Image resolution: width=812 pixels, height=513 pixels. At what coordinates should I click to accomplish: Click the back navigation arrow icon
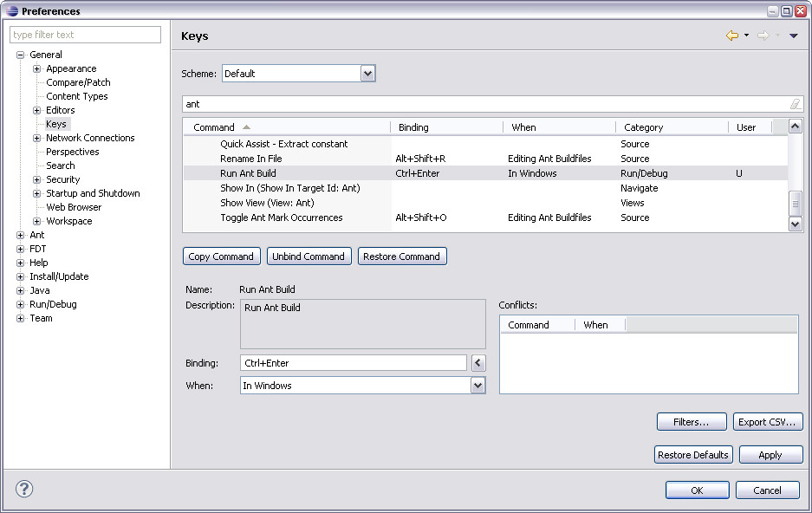point(731,36)
